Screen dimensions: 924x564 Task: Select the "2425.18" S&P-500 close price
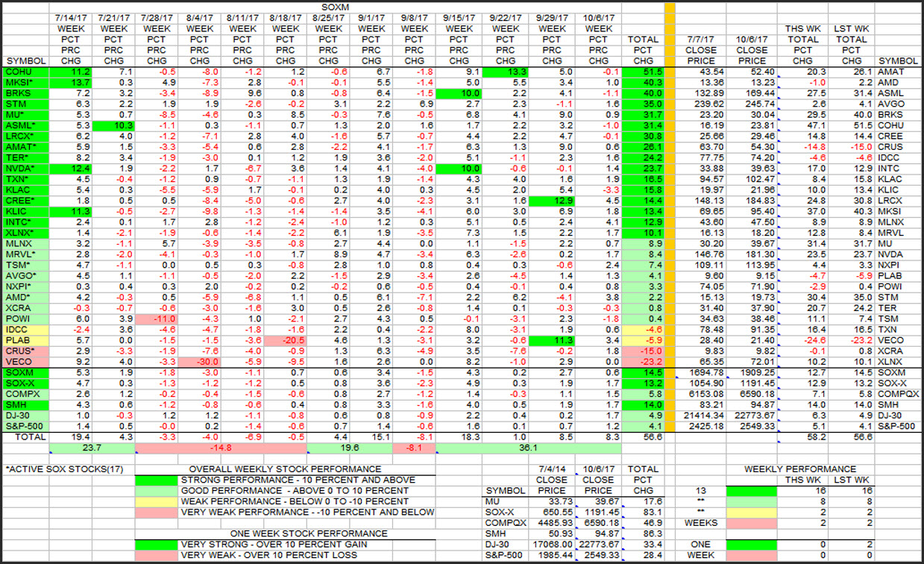pos(702,426)
